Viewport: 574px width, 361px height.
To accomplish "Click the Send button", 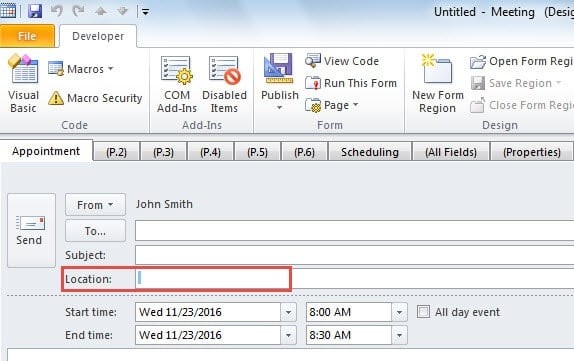I will click(31, 230).
